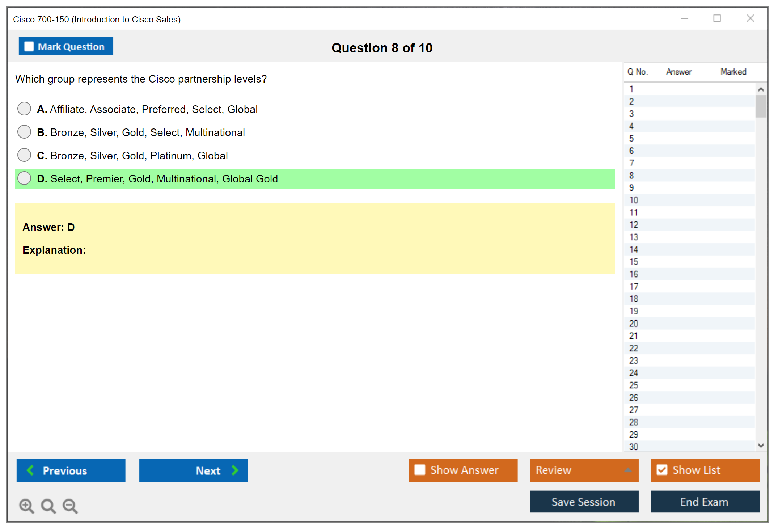778x532 pixels.
Task: Check the Mark Question checkbox
Action: 29,47
